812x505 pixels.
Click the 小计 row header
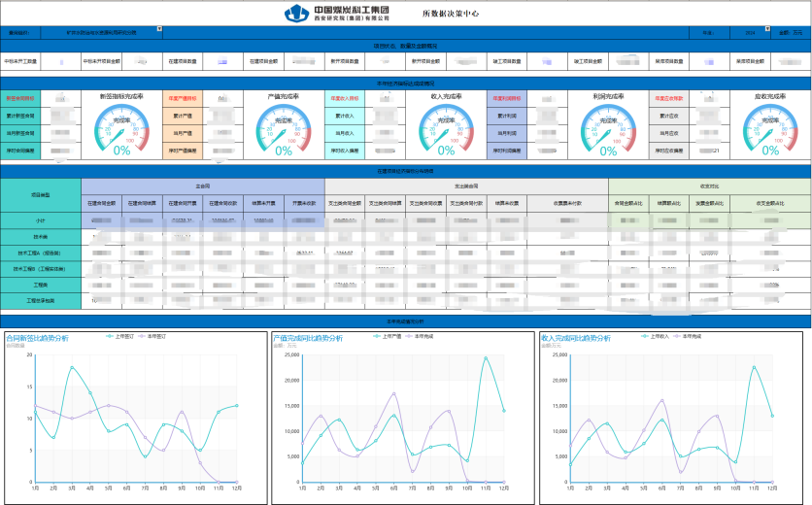click(x=41, y=219)
